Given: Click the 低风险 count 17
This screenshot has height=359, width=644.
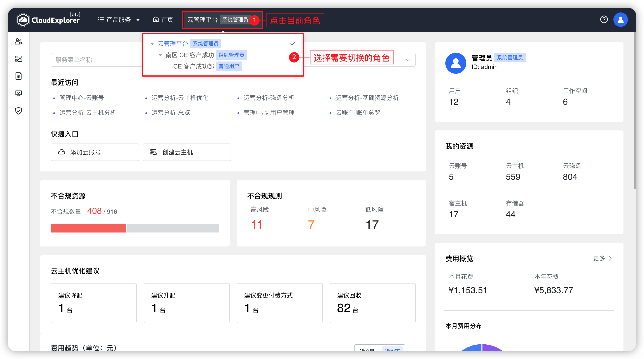Looking at the screenshot, I should coord(372,225).
